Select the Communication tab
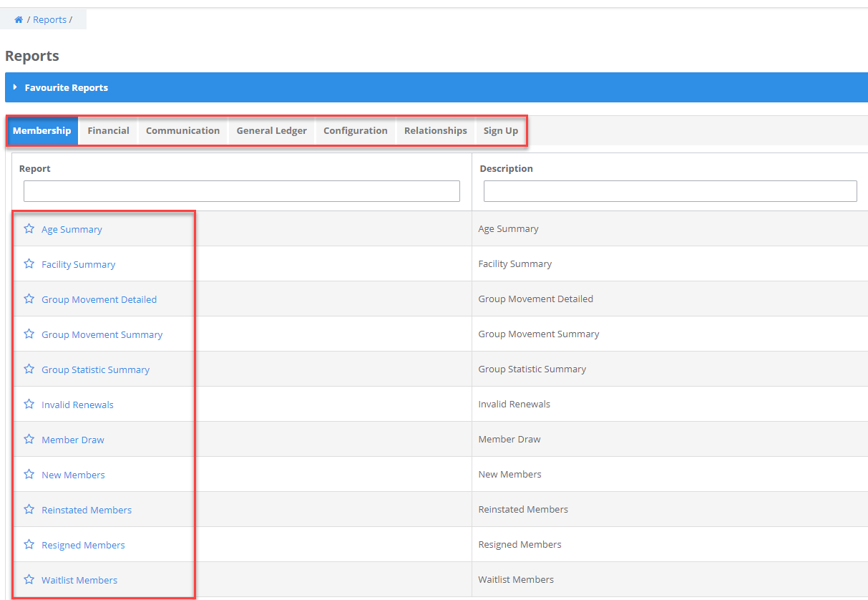The image size is (868, 600). click(183, 131)
